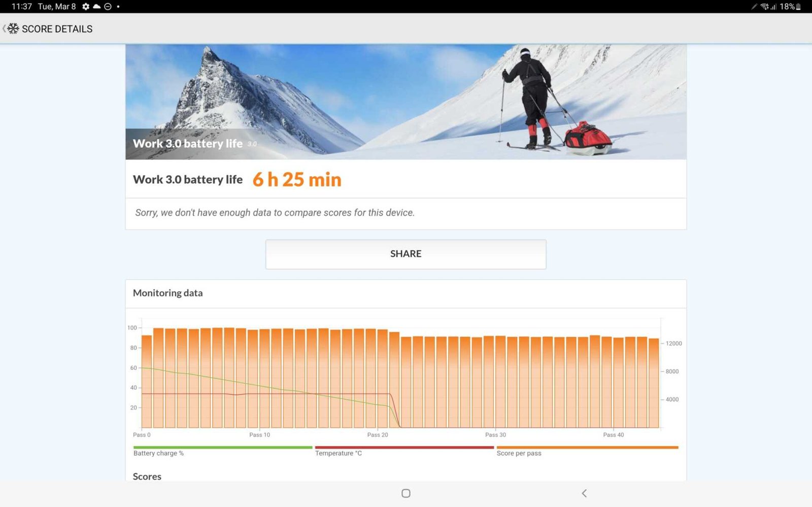Tap the SCORE DETAILS title

pos(57,29)
